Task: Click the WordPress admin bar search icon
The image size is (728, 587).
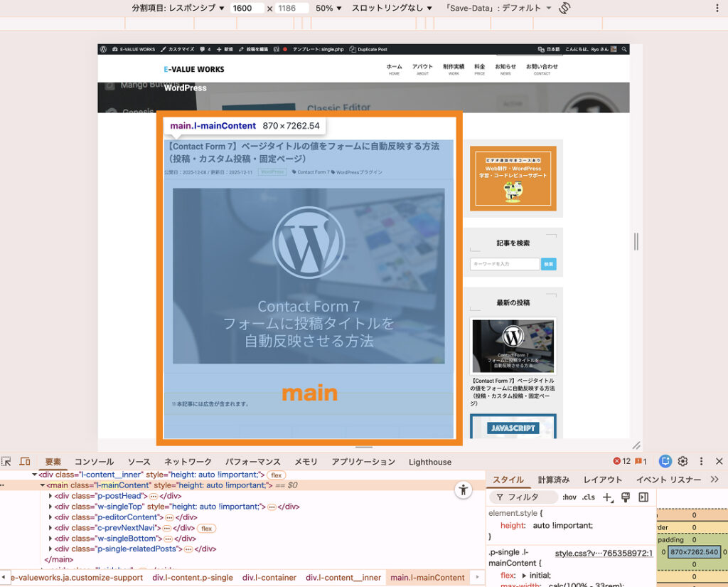Action: point(623,50)
